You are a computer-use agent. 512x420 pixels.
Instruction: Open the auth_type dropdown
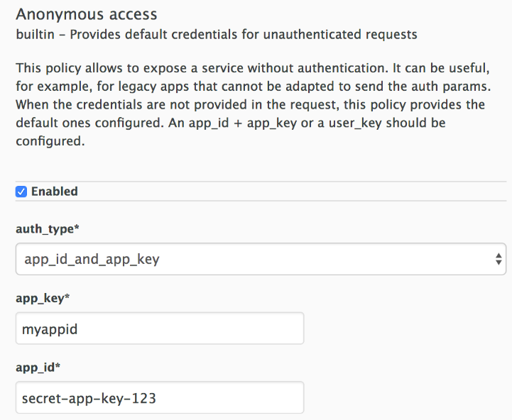pyautogui.click(x=260, y=259)
